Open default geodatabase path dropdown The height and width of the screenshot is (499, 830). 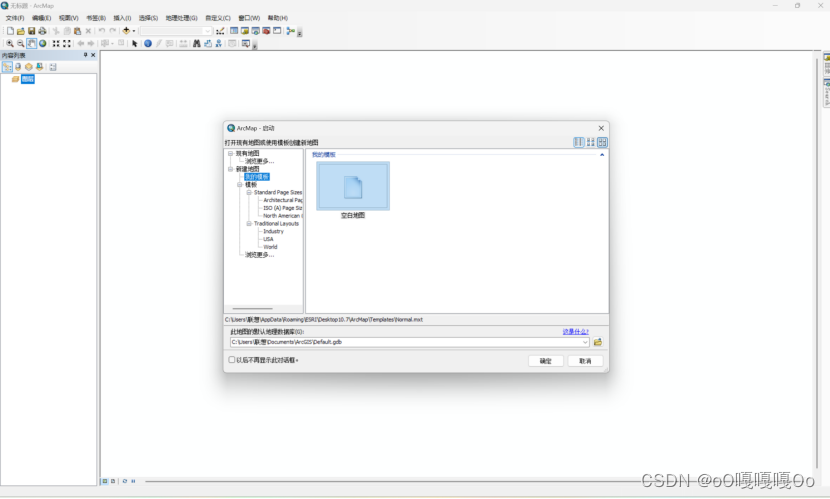(585, 342)
